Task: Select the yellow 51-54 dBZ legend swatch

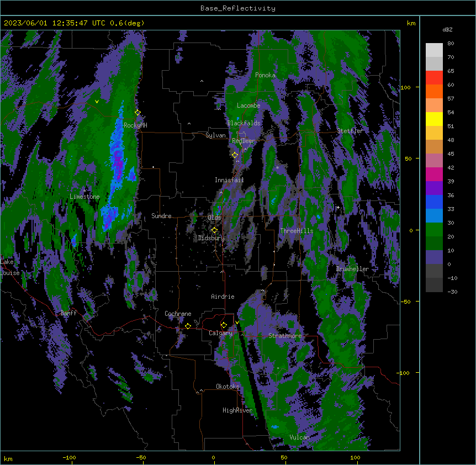Action: pos(434,119)
